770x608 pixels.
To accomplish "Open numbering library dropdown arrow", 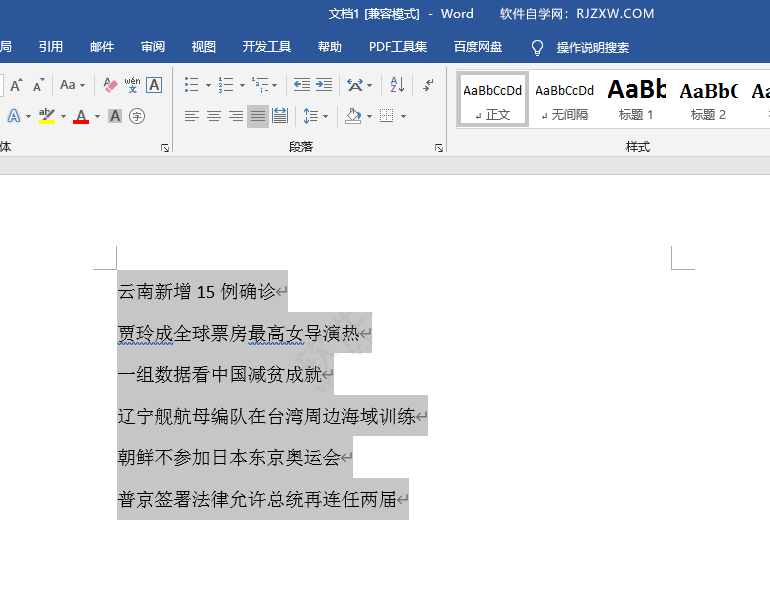I will 242,85.
